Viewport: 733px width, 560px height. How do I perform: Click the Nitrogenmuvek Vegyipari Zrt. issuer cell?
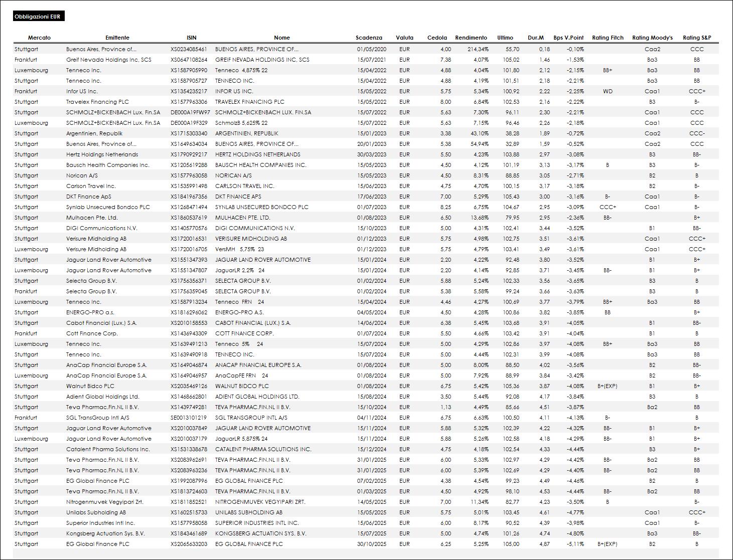[x=105, y=502]
